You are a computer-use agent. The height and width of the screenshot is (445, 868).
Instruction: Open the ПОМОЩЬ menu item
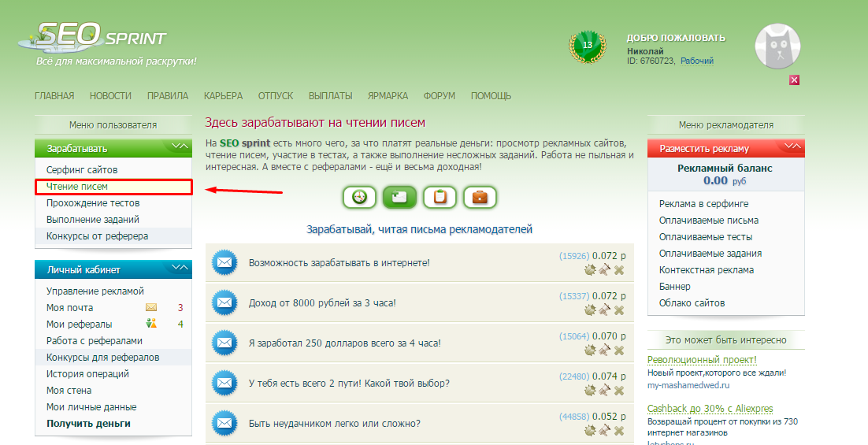pyautogui.click(x=491, y=96)
